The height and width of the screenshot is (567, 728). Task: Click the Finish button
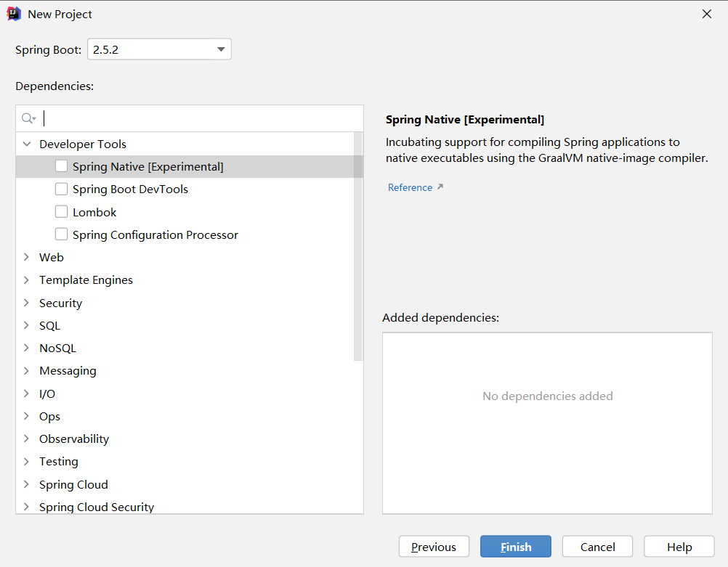[x=515, y=547]
